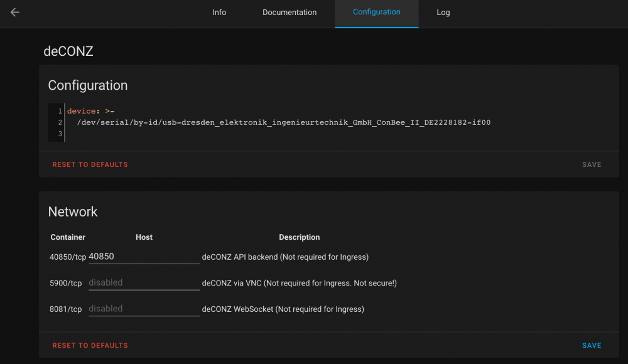Click the Host column header

tap(144, 237)
